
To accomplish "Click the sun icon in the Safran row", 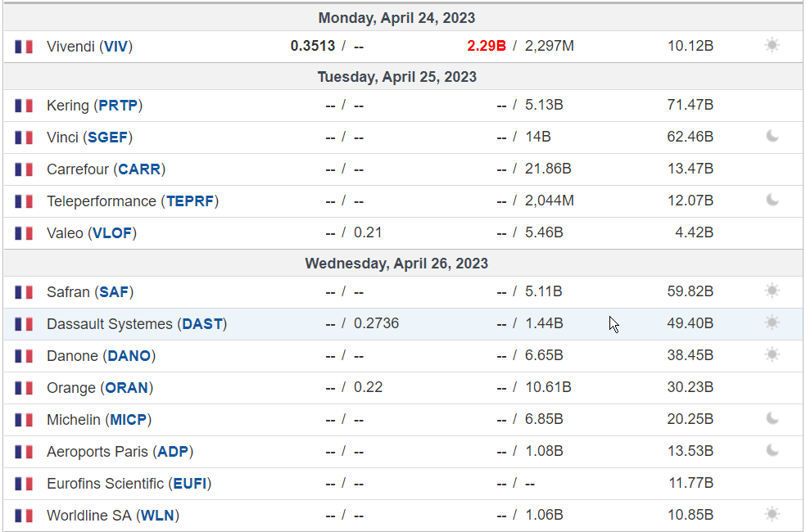I will (x=772, y=291).
